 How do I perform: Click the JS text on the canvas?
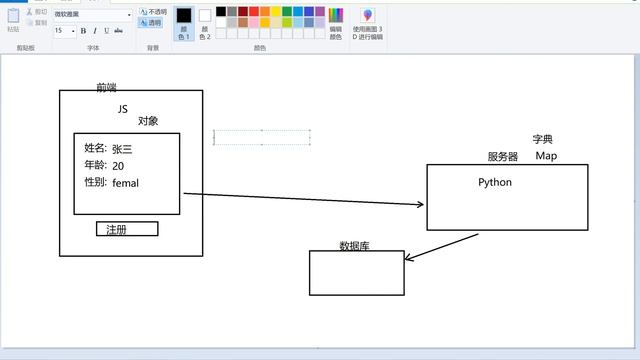click(122, 109)
